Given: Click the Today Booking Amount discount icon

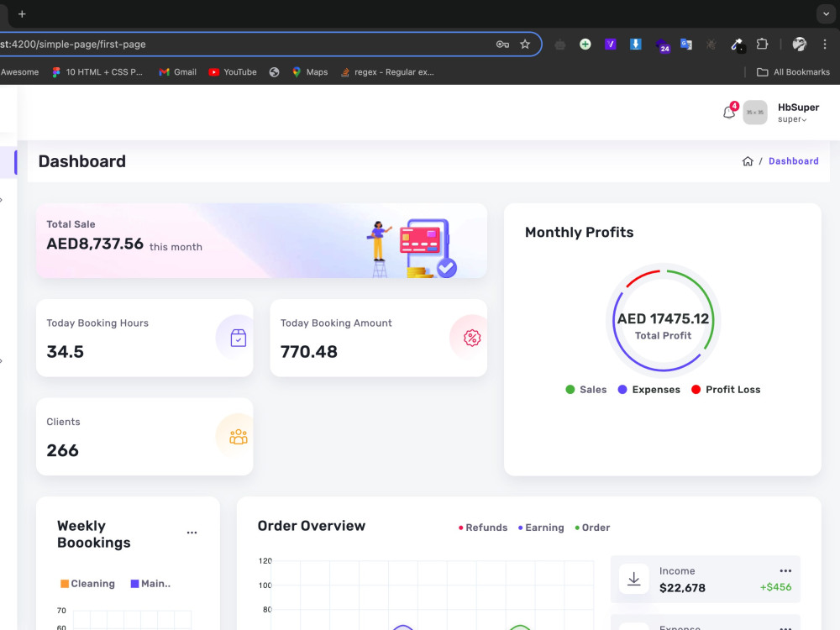Looking at the screenshot, I should click(471, 338).
